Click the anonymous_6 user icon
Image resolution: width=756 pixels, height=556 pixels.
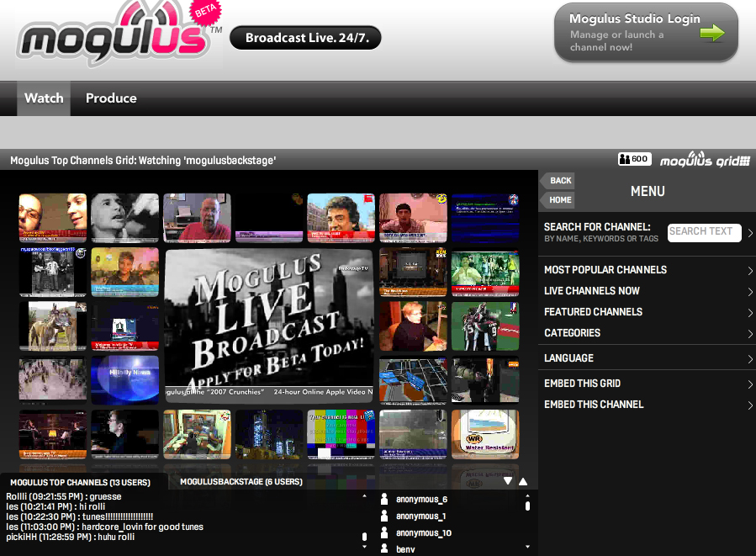[x=384, y=499]
